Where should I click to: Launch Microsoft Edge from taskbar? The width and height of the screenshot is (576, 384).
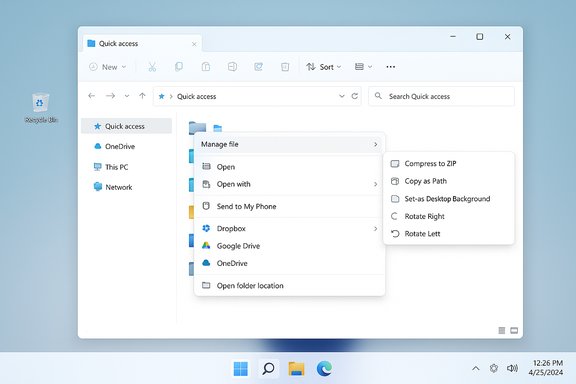[324, 369]
